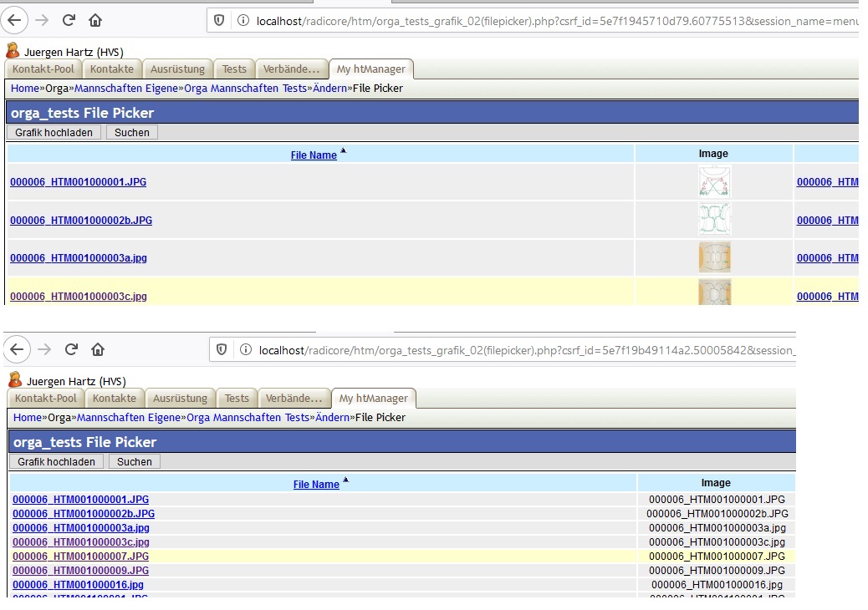Click File Name column header in the lower list
This screenshot has width=868, height=610.
click(316, 485)
